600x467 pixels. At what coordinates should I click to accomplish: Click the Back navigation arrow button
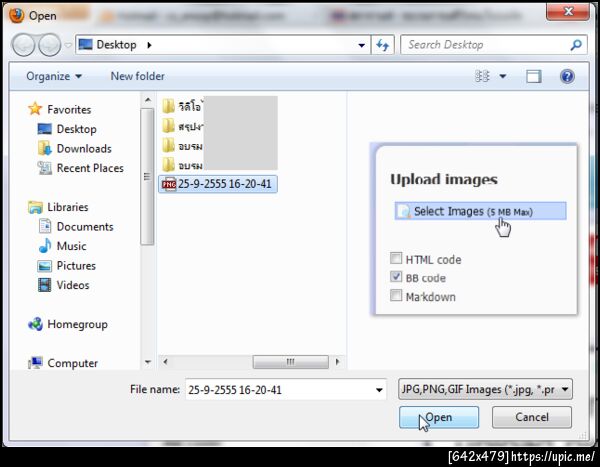pyautogui.click(x=24, y=45)
